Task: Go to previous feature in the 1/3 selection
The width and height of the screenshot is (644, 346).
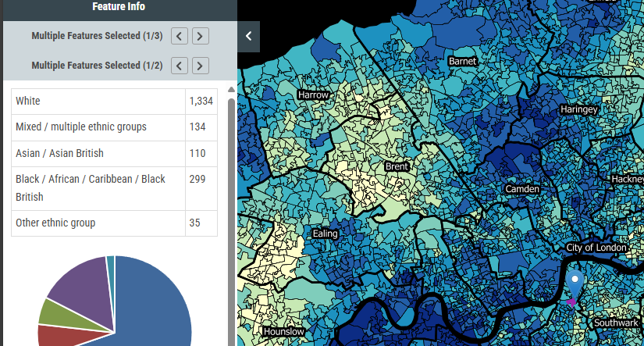Action: [180, 36]
